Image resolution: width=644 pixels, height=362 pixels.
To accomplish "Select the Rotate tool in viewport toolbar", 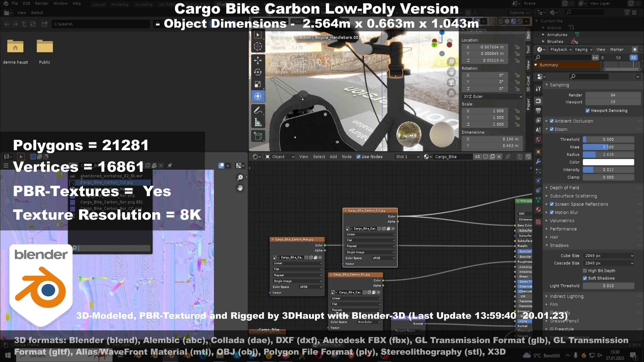I will pyautogui.click(x=258, y=72).
